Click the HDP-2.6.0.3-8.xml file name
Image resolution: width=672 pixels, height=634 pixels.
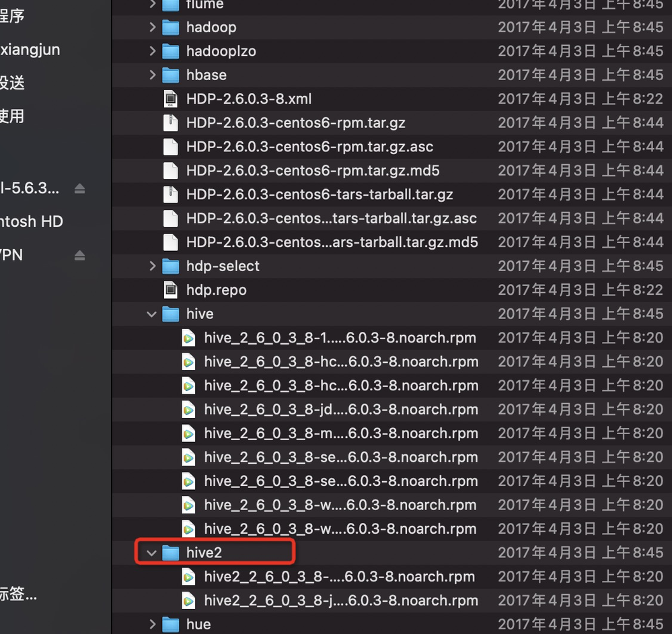[x=249, y=99]
